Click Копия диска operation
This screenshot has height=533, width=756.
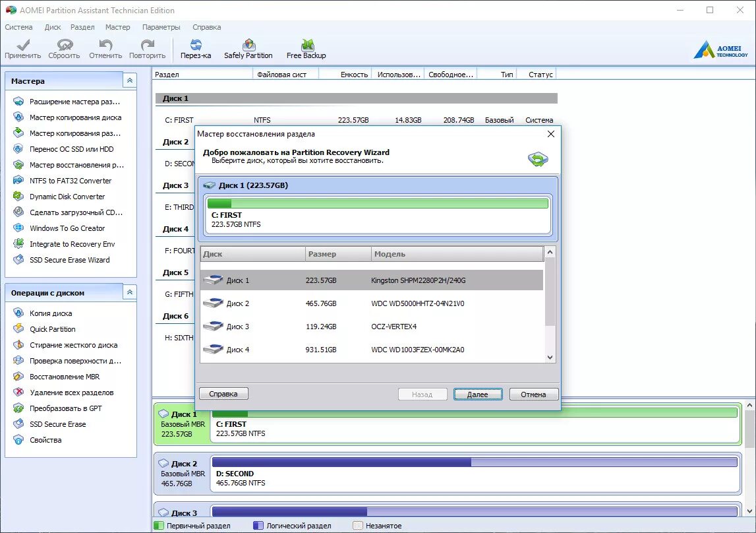[43, 313]
